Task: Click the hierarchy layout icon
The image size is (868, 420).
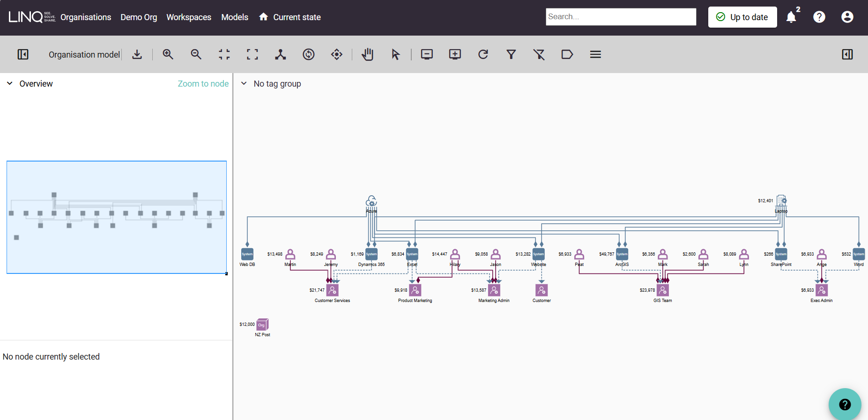Action: [x=281, y=54]
